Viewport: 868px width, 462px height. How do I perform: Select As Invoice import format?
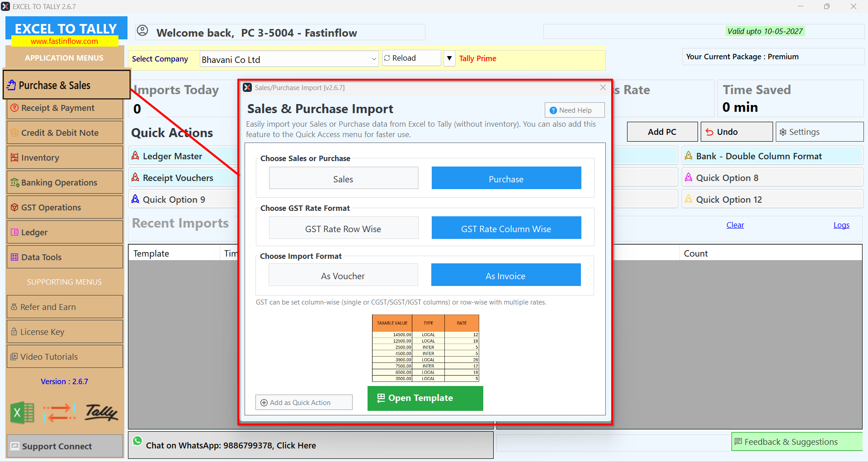(506, 275)
